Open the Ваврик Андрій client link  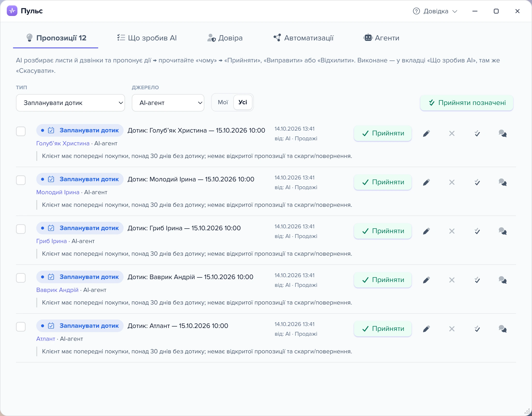(x=57, y=290)
